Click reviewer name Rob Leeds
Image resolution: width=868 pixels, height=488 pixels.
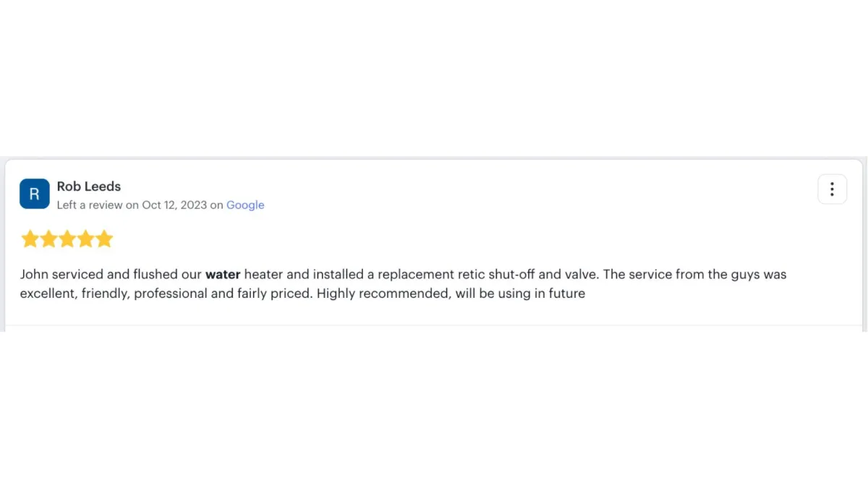pos(89,187)
